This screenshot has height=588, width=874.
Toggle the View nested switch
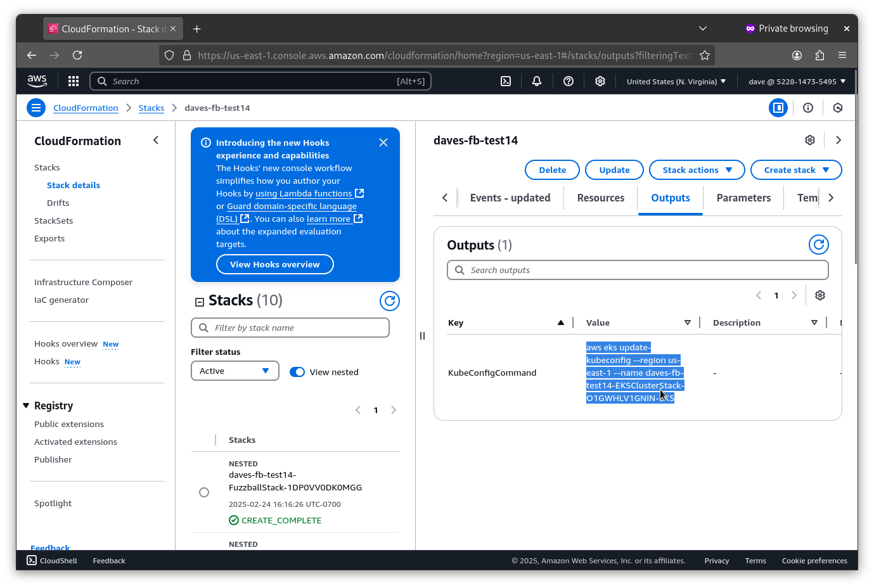(297, 372)
